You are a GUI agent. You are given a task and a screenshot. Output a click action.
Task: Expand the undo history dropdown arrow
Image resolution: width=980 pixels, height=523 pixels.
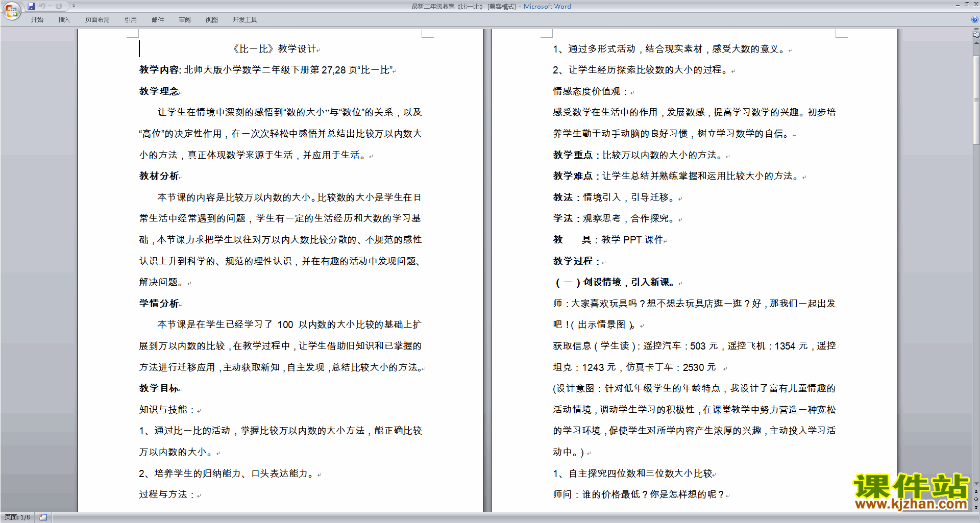(x=50, y=6)
